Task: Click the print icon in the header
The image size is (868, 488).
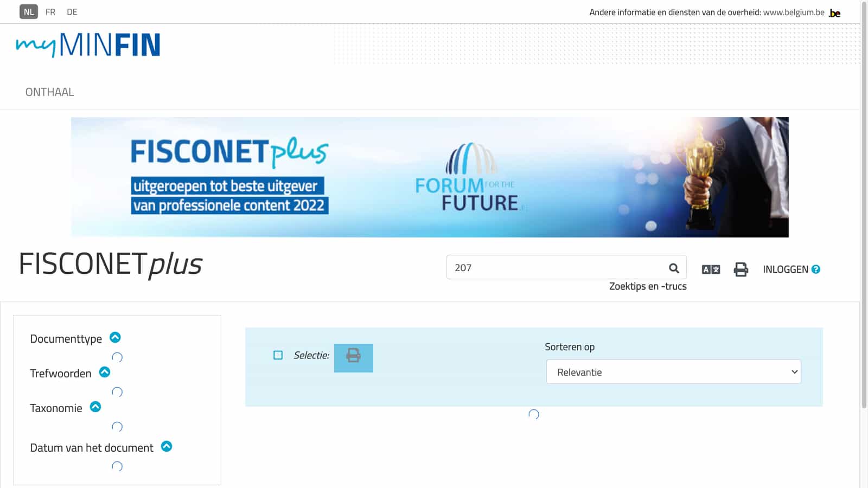Action: coord(741,269)
